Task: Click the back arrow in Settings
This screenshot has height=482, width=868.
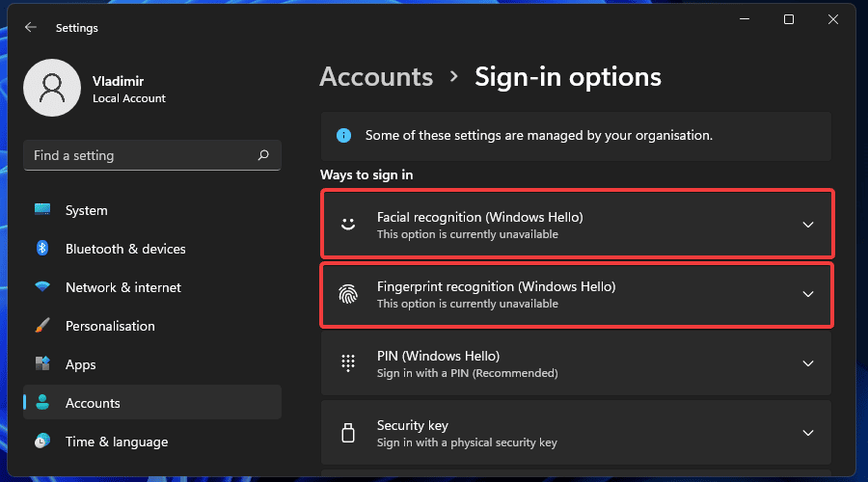Action: tap(31, 27)
